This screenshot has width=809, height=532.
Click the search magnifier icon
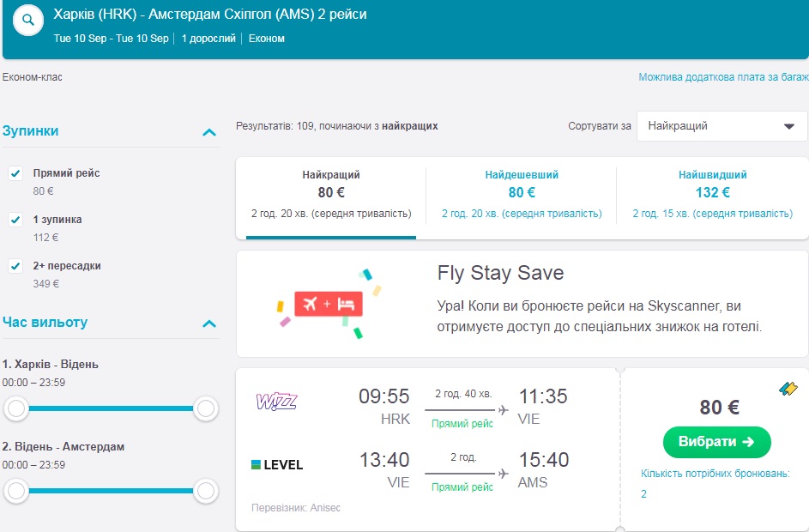(28, 21)
